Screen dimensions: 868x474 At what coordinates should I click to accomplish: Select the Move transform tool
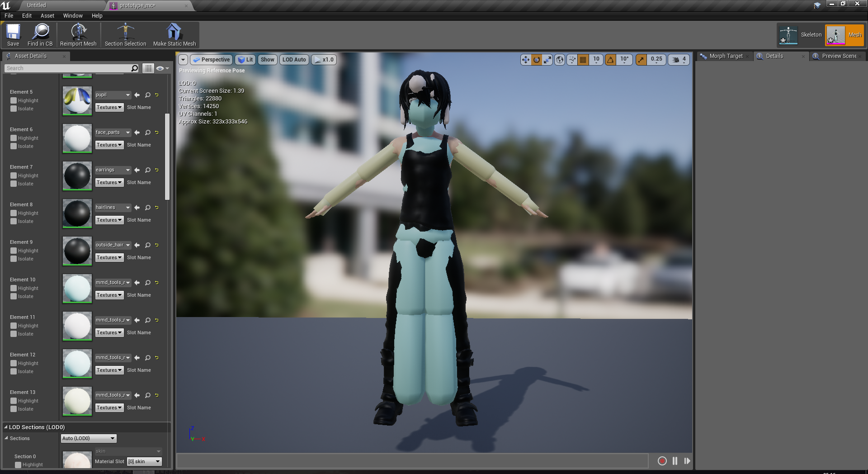click(x=526, y=59)
